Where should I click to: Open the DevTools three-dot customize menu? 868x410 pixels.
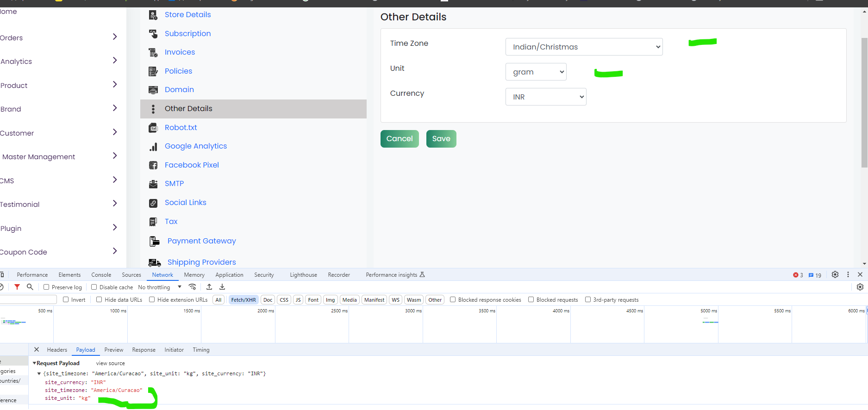coord(848,274)
